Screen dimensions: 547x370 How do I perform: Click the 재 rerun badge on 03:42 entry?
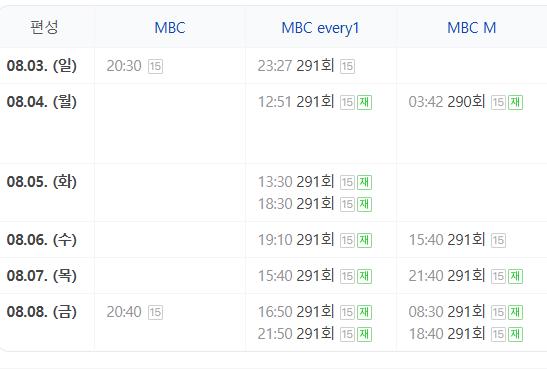click(x=515, y=103)
